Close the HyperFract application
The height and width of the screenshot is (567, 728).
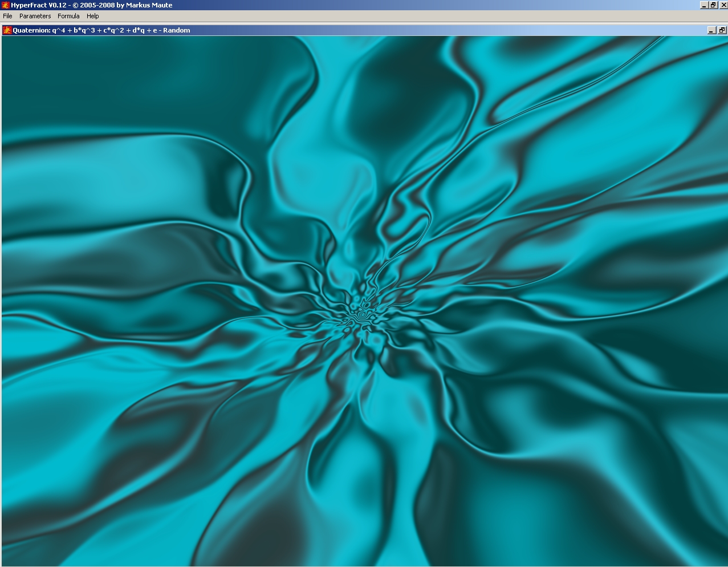coord(723,5)
